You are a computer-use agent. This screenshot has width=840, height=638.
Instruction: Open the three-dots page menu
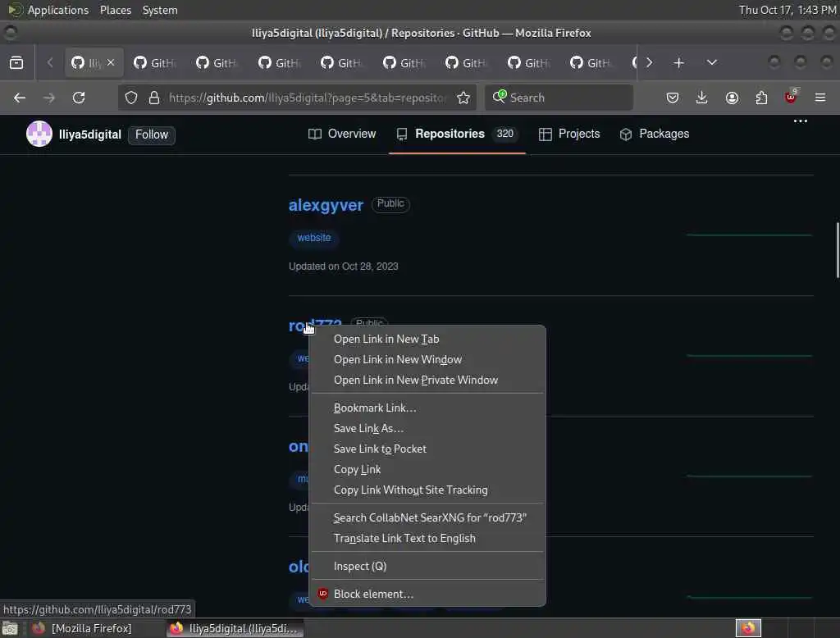pos(801,121)
